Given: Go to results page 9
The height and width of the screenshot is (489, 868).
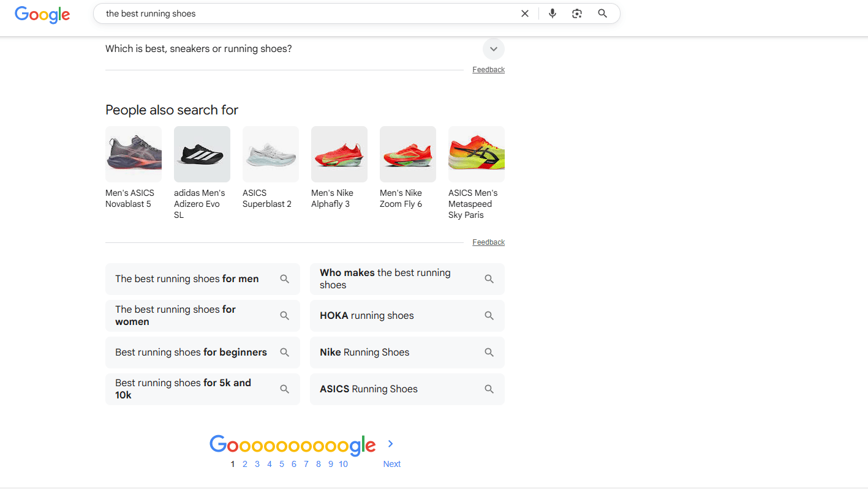Looking at the screenshot, I should pyautogui.click(x=331, y=464).
